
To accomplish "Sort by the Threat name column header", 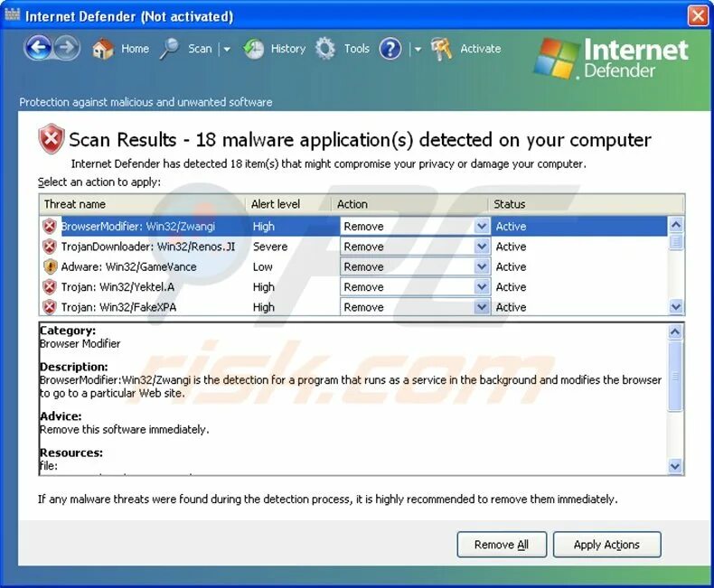I will (x=143, y=204).
